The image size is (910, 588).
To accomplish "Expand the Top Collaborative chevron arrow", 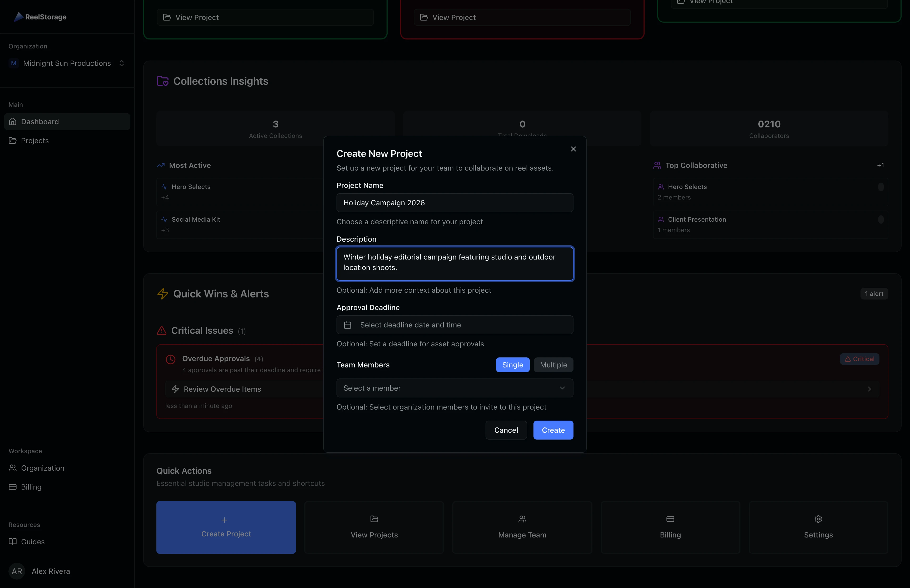I will [x=869, y=389].
